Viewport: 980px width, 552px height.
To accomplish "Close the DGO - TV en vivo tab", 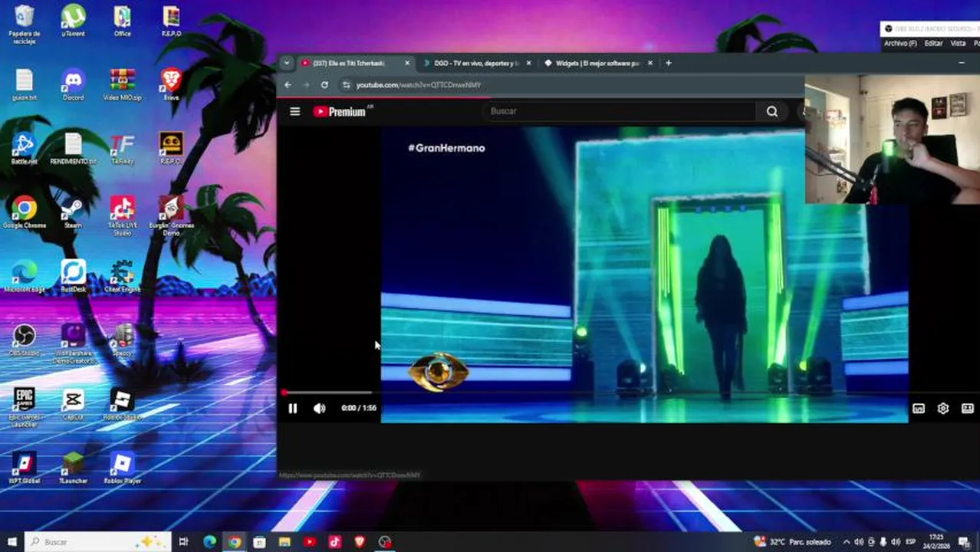I will click(528, 63).
